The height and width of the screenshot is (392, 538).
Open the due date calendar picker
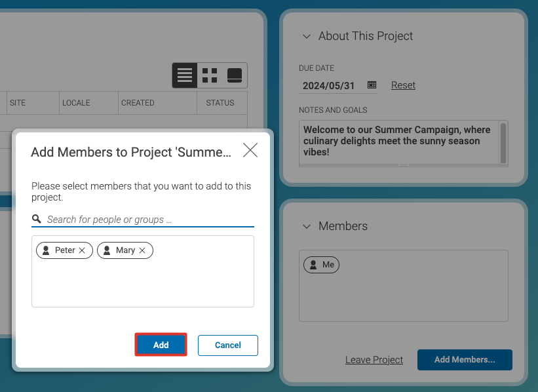click(x=372, y=85)
